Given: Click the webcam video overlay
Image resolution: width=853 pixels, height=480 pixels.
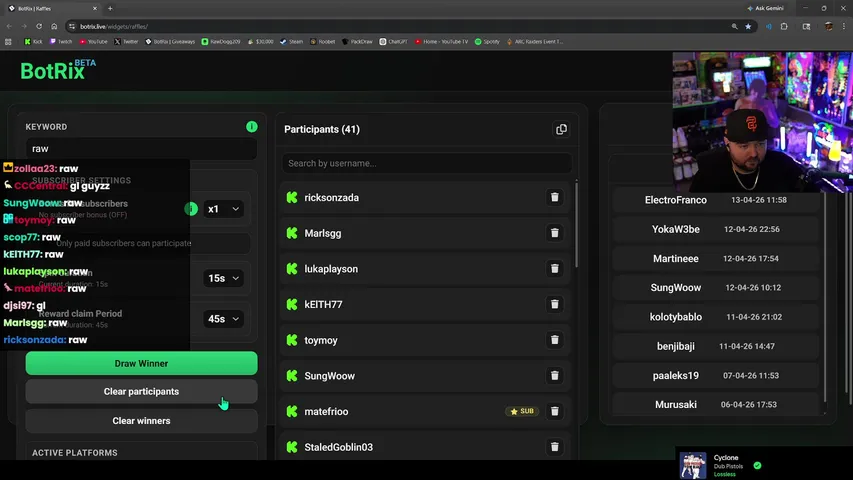Looking at the screenshot, I should click(762, 122).
